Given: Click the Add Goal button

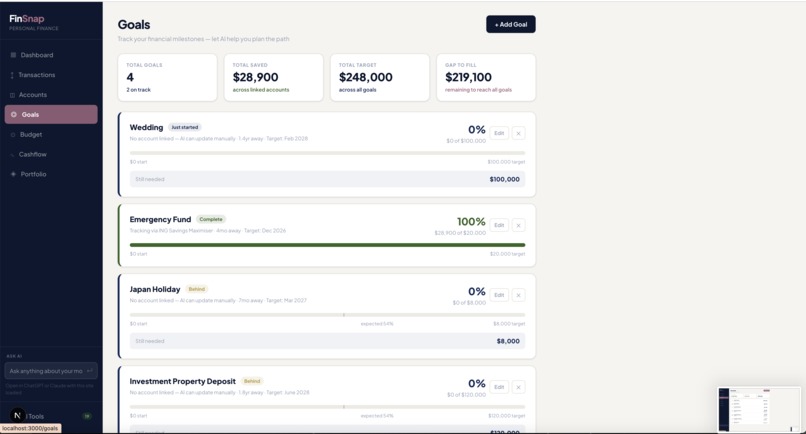Looking at the screenshot, I should coord(511,24).
